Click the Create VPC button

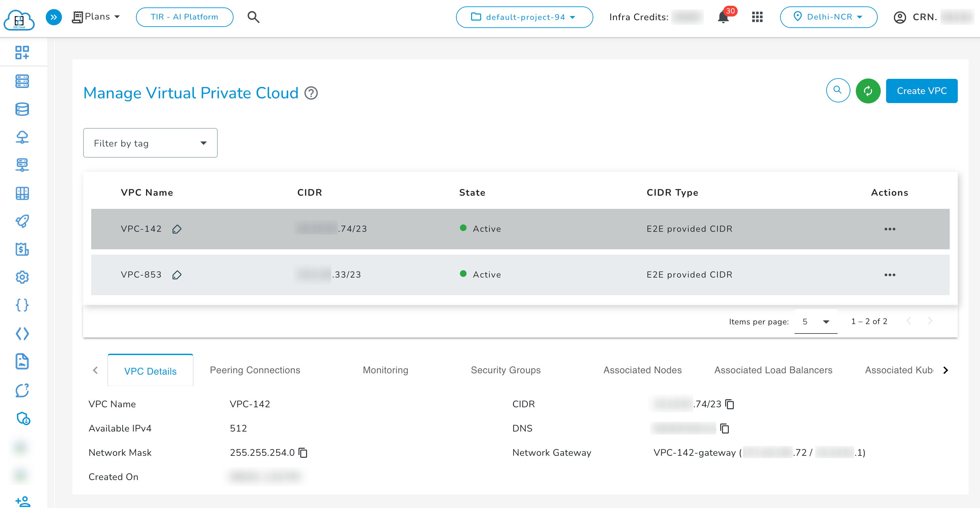coord(921,91)
